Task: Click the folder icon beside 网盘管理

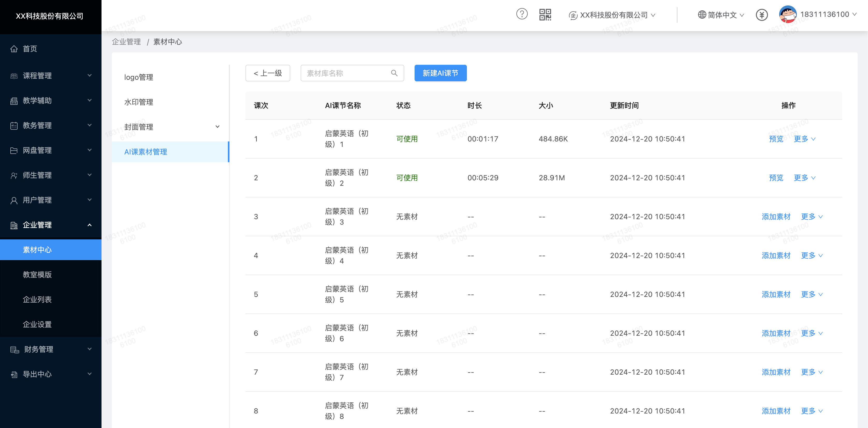Action: pos(14,150)
